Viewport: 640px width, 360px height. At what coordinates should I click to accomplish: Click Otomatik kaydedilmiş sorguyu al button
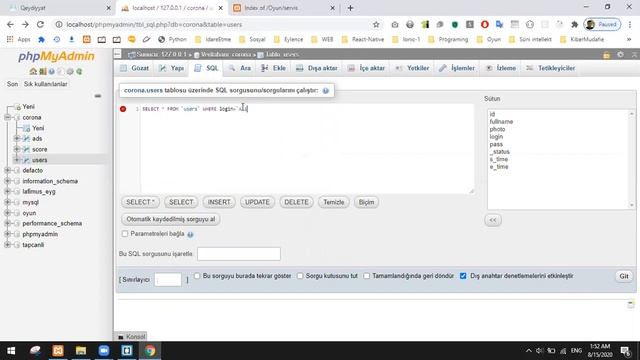click(171, 219)
